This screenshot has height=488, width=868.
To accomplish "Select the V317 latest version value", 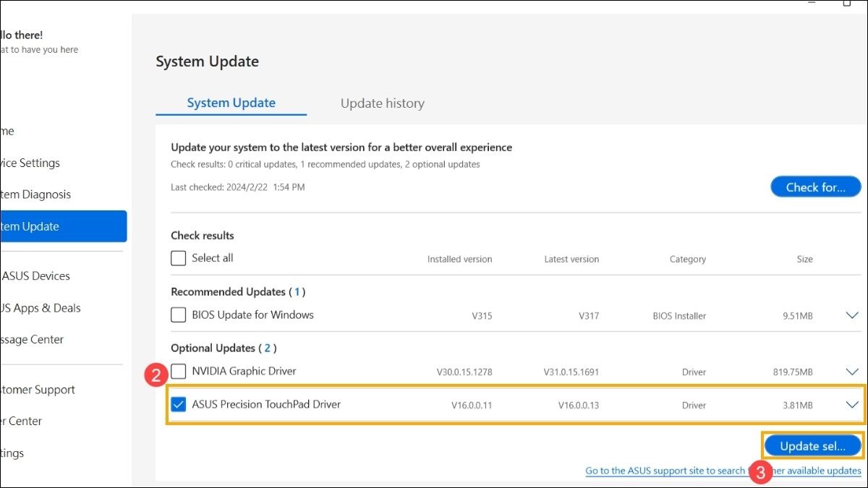I will [589, 316].
